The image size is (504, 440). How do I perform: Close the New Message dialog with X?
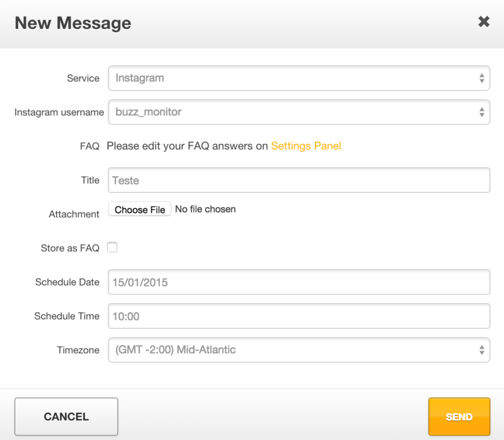coord(483,22)
